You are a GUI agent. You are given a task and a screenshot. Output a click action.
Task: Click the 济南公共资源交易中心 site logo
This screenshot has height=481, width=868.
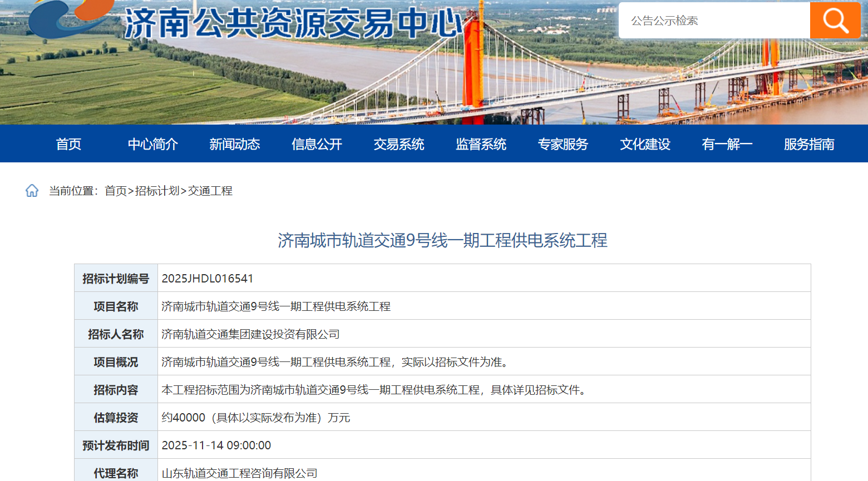(x=234, y=22)
